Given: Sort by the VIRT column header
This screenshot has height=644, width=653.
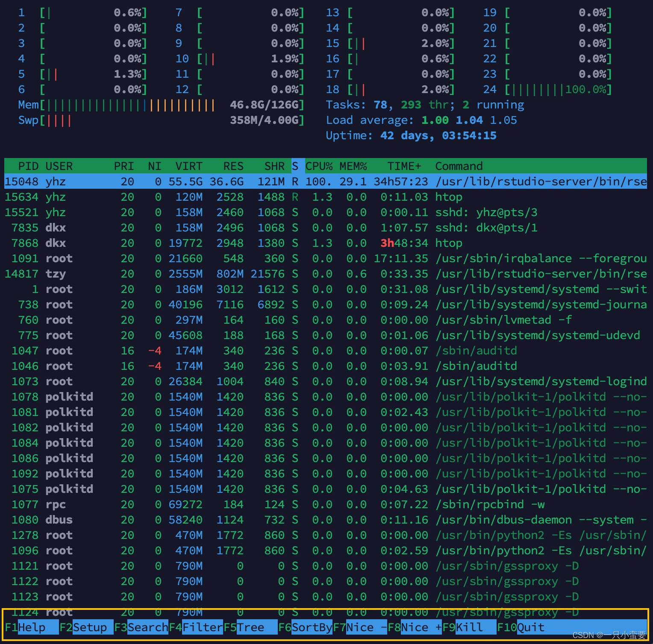Looking at the screenshot, I should click(x=189, y=166).
